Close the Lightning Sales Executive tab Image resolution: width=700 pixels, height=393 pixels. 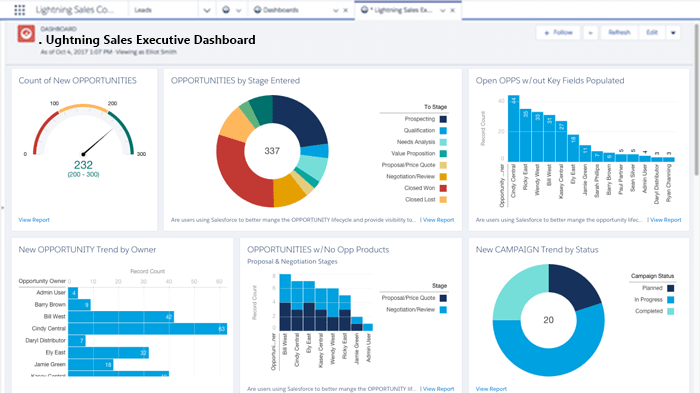click(453, 10)
